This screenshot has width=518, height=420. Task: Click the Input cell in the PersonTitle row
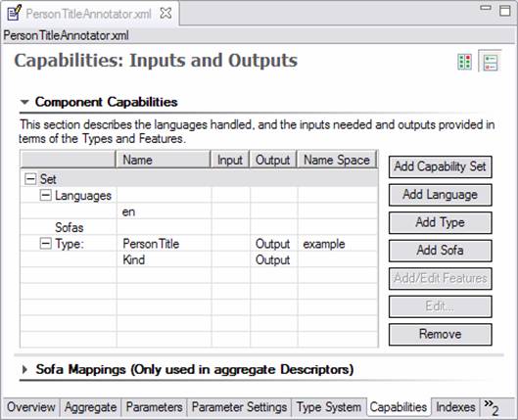tap(231, 244)
